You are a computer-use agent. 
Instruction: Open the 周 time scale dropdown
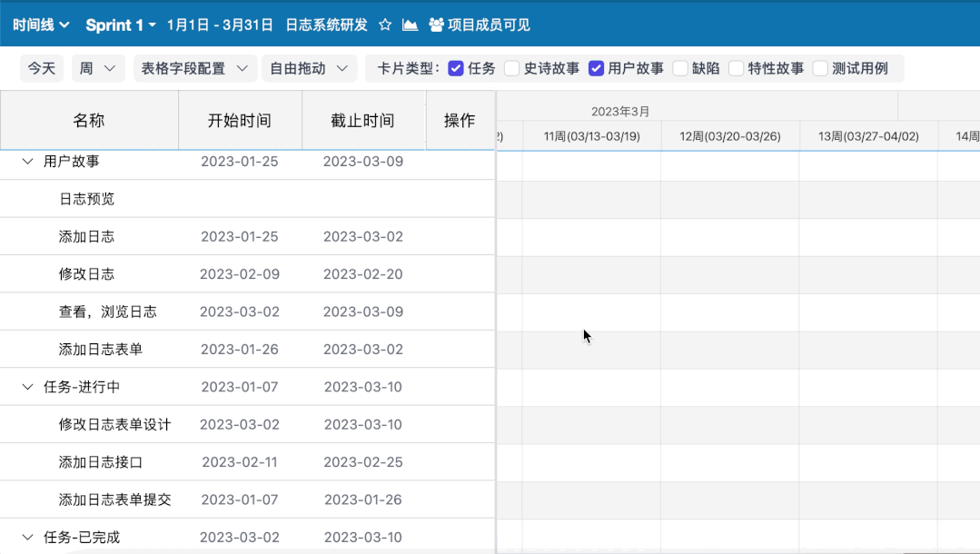tap(98, 68)
